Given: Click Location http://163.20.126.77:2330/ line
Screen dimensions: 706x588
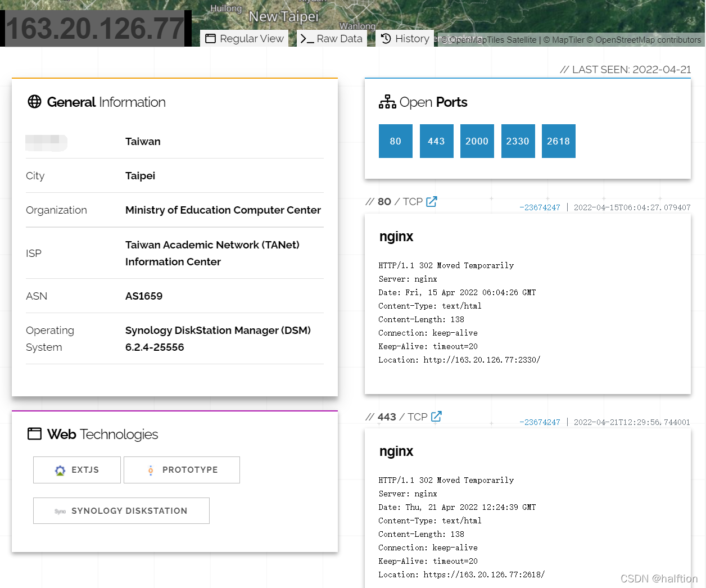Looking at the screenshot, I should [x=459, y=360].
